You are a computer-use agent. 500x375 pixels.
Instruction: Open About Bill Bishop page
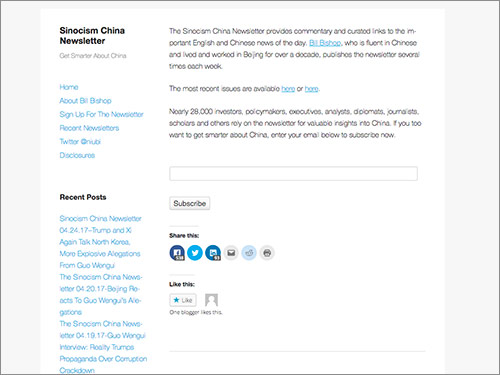tap(85, 101)
